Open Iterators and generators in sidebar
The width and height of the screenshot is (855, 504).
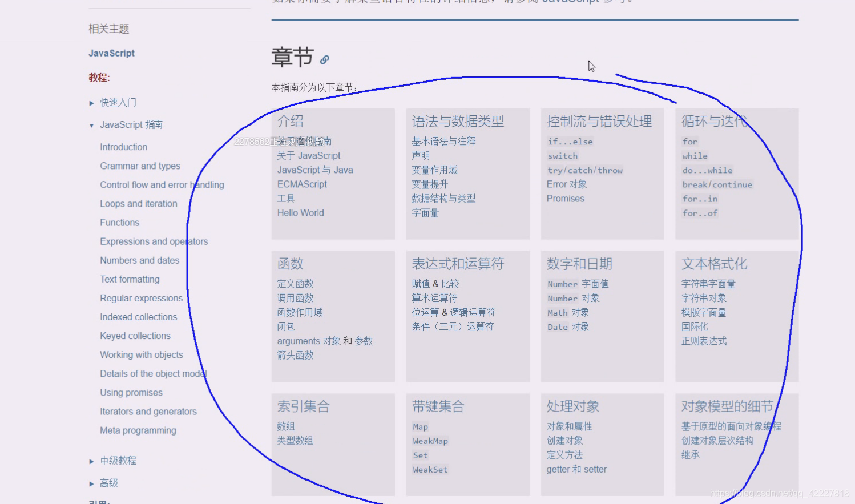148,411
